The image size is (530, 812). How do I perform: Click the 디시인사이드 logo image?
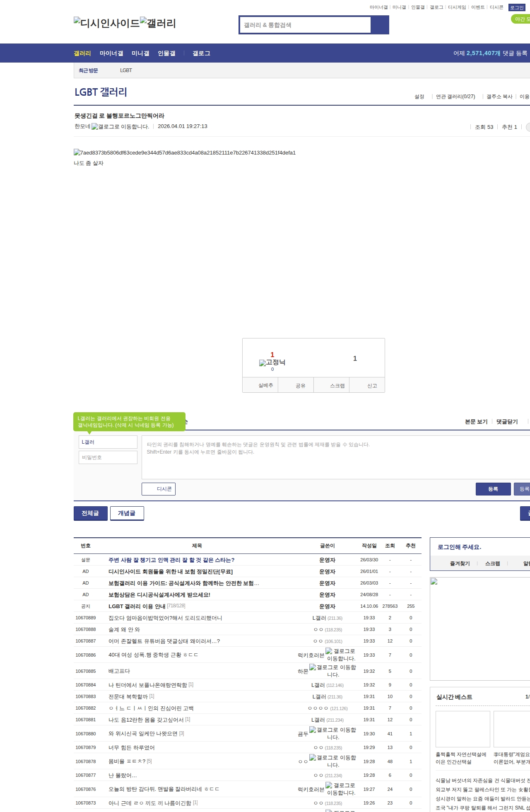(106, 23)
